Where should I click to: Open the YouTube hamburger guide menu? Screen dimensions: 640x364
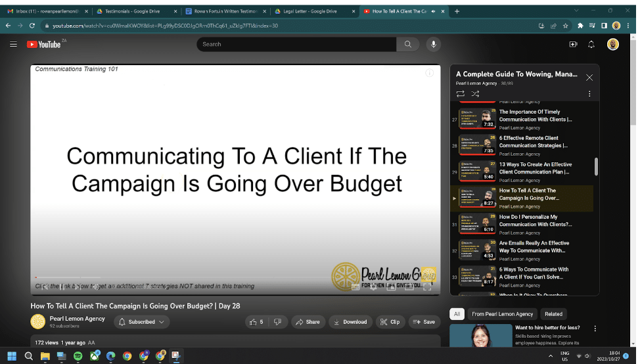pyautogui.click(x=13, y=44)
